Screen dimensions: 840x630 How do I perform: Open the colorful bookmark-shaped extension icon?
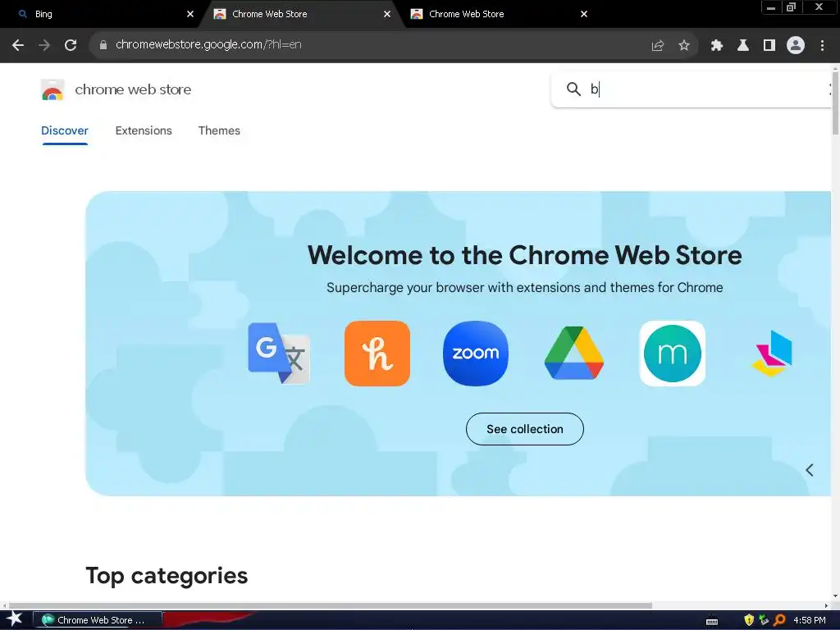tap(772, 353)
